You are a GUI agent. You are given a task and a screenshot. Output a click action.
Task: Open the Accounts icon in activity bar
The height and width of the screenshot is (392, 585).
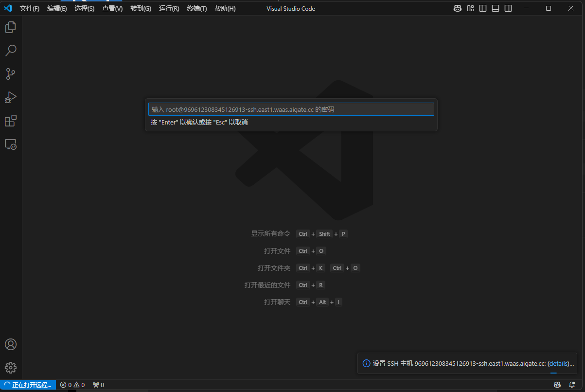(x=11, y=344)
